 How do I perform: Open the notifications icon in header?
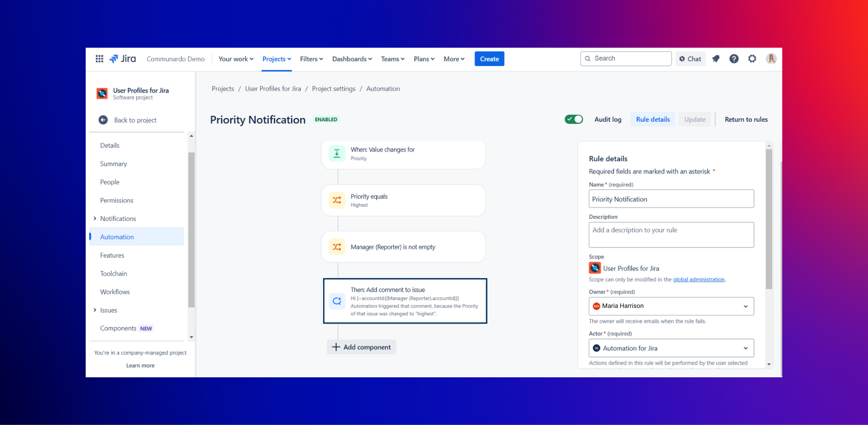click(716, 59)
